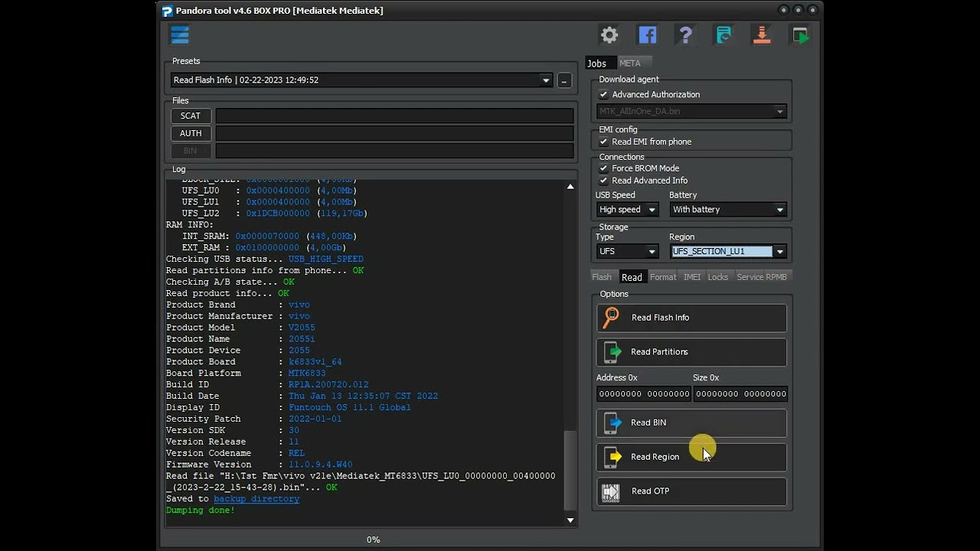The image size is (980, 551).
Task: Open the storage Type dropdown
Action: (627, 252)
